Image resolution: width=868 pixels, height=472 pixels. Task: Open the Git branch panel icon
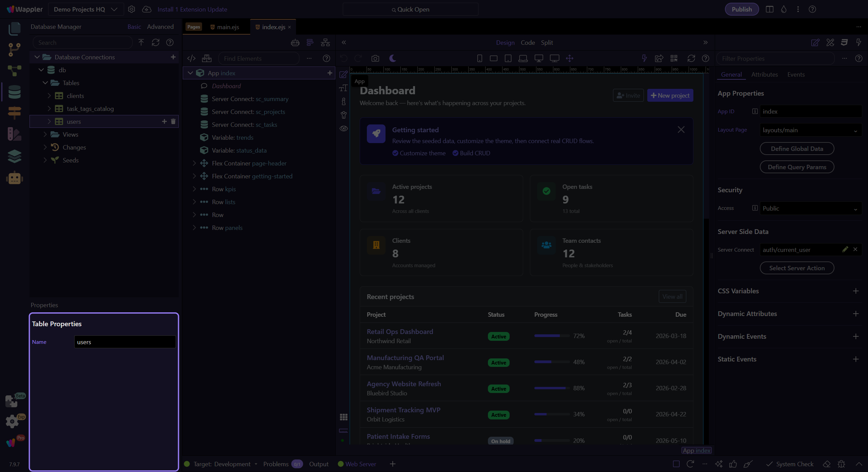click(x=14, y=50)
